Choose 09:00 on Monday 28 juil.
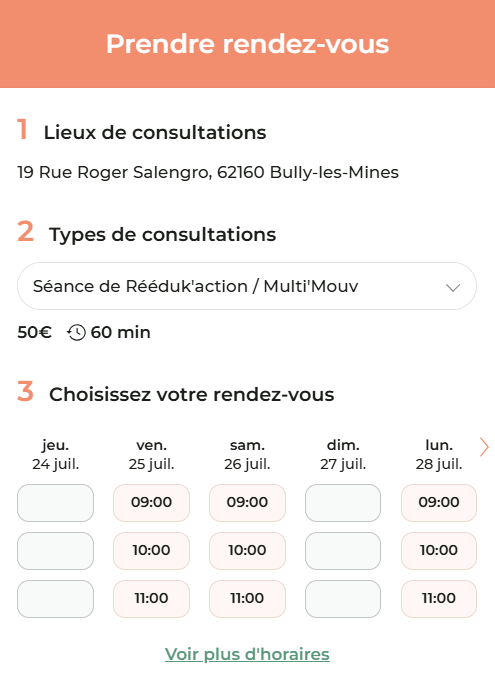 (x=439, y=502)
